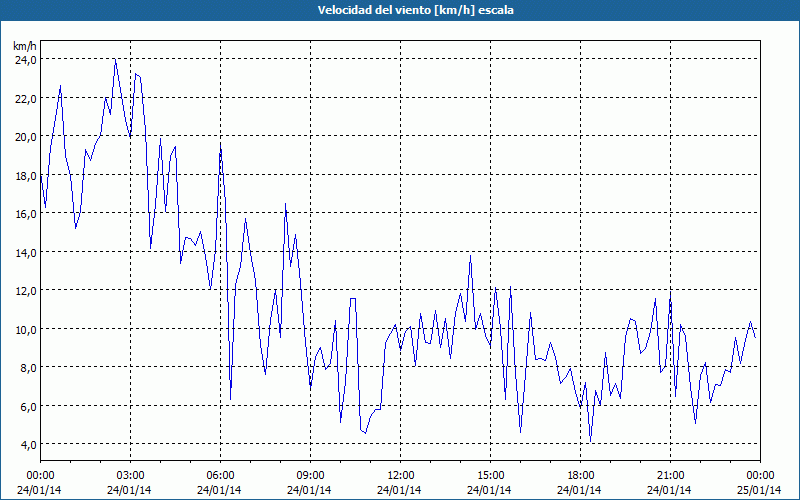Click the 06:00 time axis label
The image size is (800, 500).
[220, 476]
